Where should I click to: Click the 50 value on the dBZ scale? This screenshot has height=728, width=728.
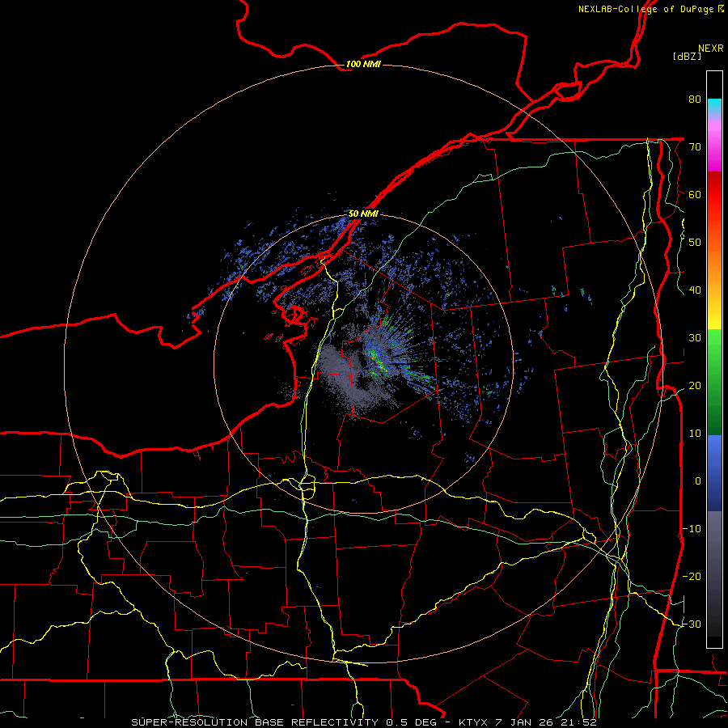695,243
